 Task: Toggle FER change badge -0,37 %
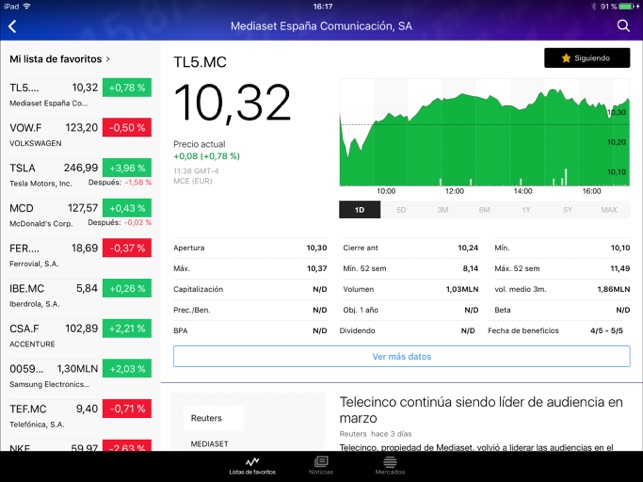click(x=127, y=248)
